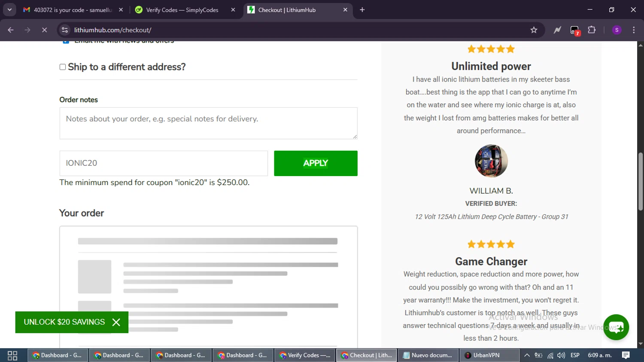Show hidden system tray icons chevron
644x362 pixels.
click(527, 356)
